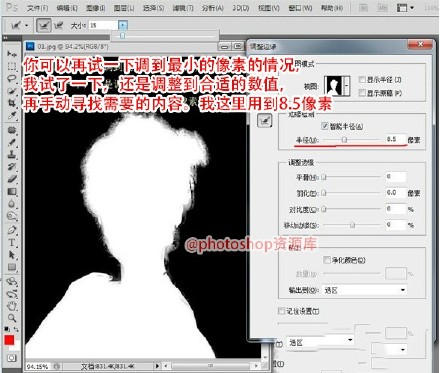Activate the Erase Refinements tool in options bar
Image resolution: width=440 pixels, height=373 pixels.
click(59, 25)
